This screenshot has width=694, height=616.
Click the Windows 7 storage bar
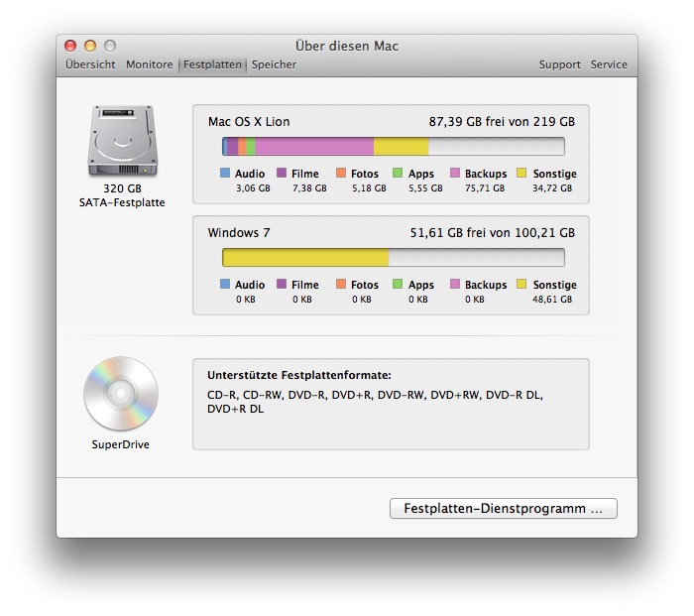click(x=393, y=257)
